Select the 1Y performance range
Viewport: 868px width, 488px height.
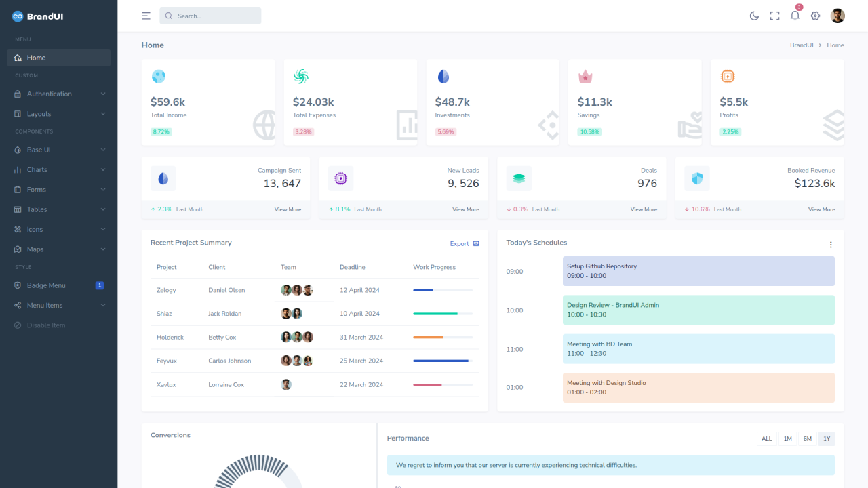827,439
